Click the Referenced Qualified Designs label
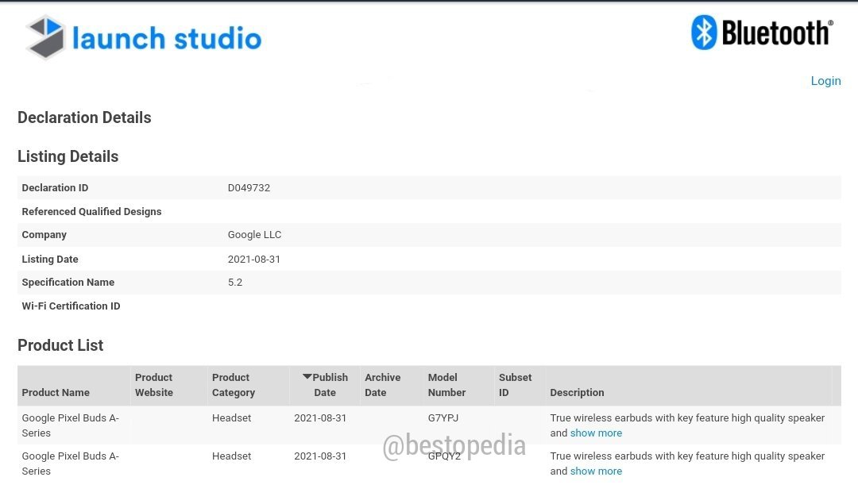This screenshot has height=504, width=858. click(x=91, y=212)
